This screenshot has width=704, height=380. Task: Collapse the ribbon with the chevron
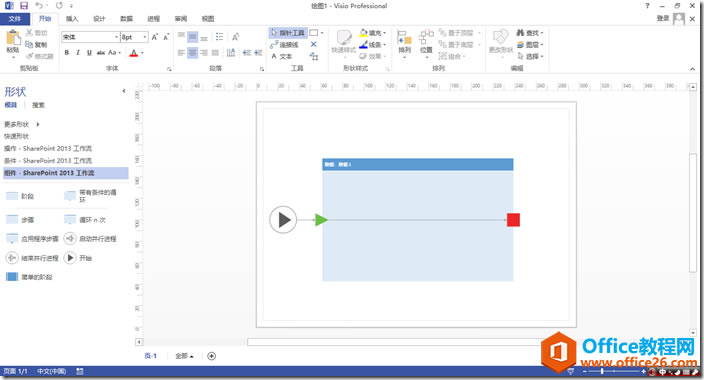pyautogui.click(x=692, y=69)
